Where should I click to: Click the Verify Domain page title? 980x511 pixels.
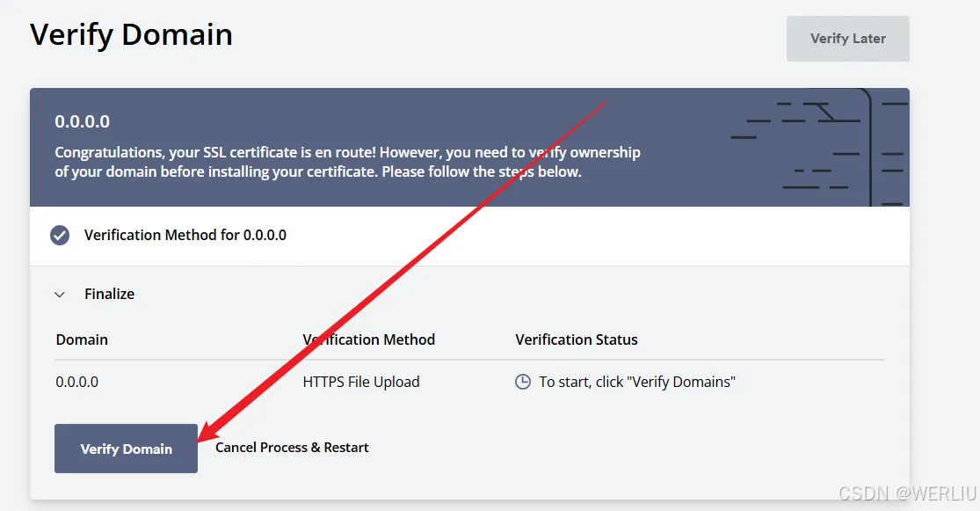tap(131, 34)
